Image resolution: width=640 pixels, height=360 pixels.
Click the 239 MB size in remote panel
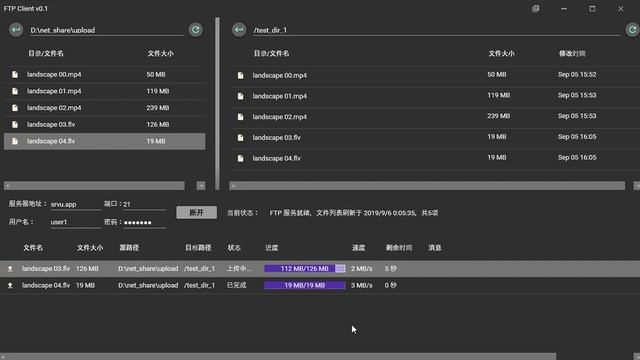(498, 116)
